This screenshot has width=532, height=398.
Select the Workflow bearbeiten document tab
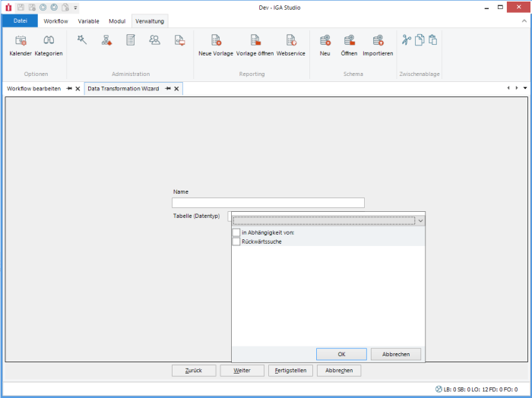coord(34,89)
